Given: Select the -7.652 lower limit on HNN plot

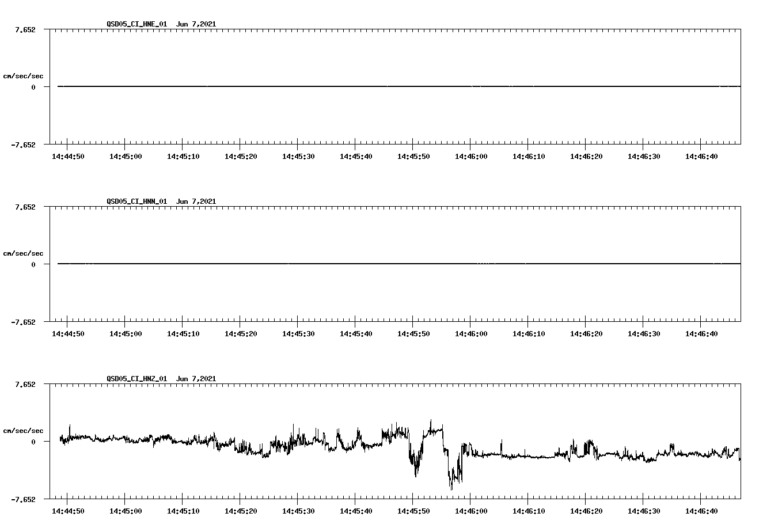Looking at the screenshot, I should pos(23,322).
